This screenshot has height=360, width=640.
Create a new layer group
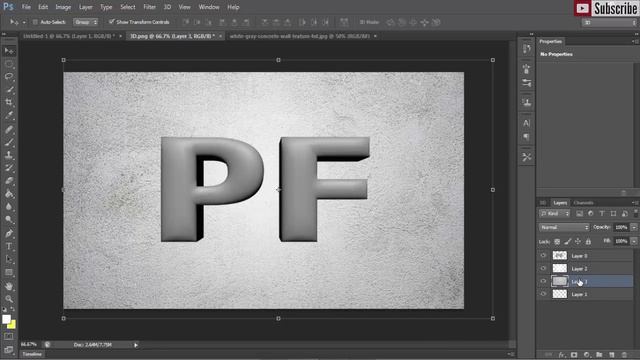(x=599, y=355)
